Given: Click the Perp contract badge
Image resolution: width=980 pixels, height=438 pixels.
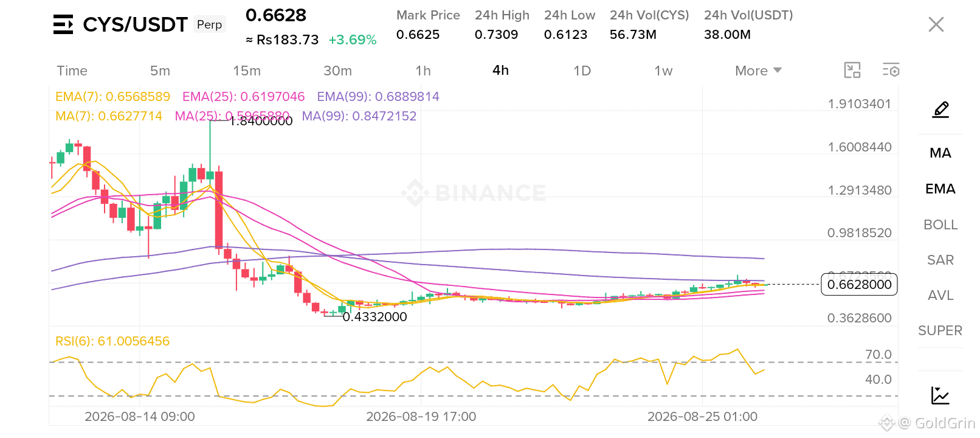Looking at the screenshot, I should [210, 24].
